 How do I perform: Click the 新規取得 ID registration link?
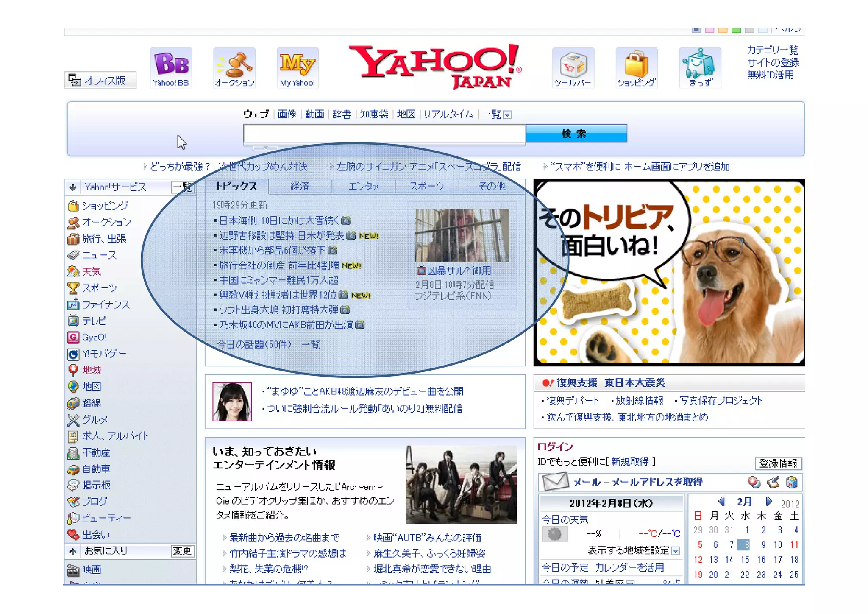coord(629,461)
